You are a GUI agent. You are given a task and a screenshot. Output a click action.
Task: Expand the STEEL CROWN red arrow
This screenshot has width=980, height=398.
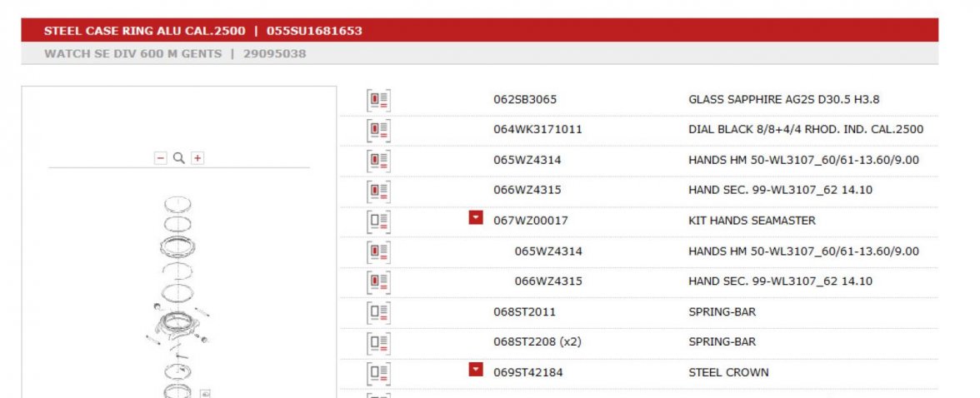tap(476, 369)
